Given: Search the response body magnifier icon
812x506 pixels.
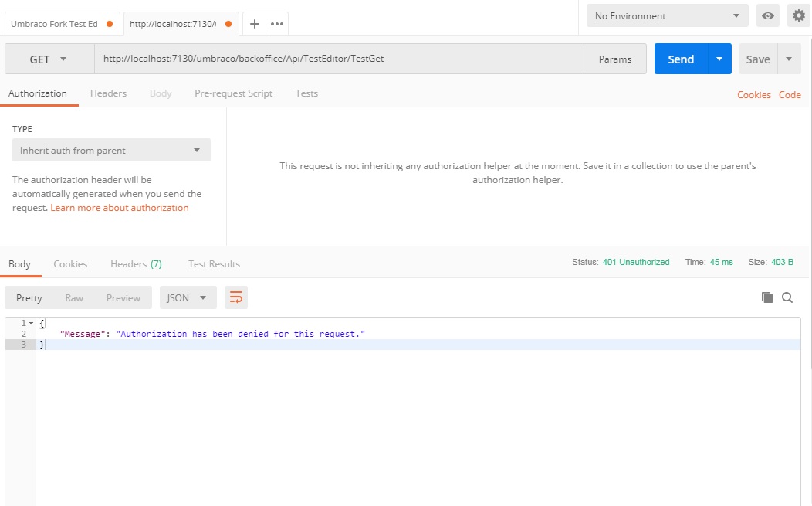Looking at the screenshot, I should pos(787,297).
